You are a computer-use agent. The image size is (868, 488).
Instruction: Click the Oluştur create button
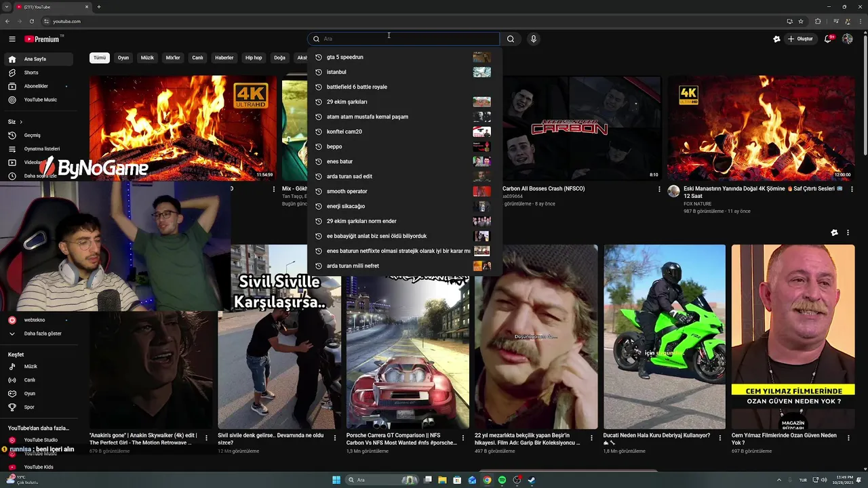(800, 39)
